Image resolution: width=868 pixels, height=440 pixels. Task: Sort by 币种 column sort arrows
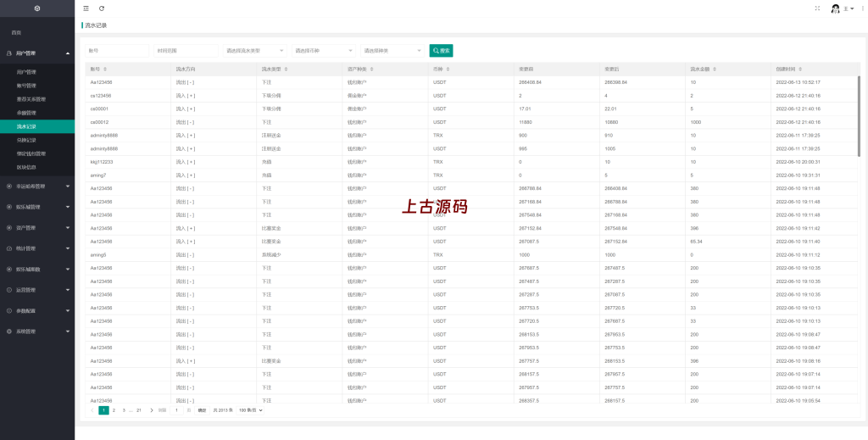click(448, 70)
